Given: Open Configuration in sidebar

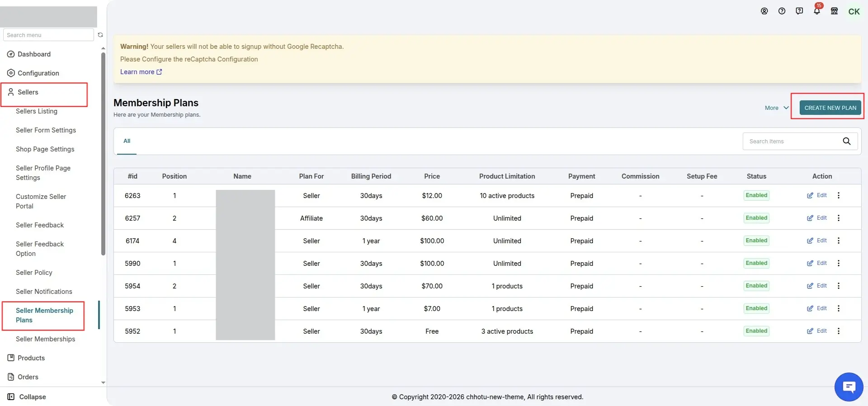Looking at the screenshot, I should pyautogui.click(x=33, y=73).
